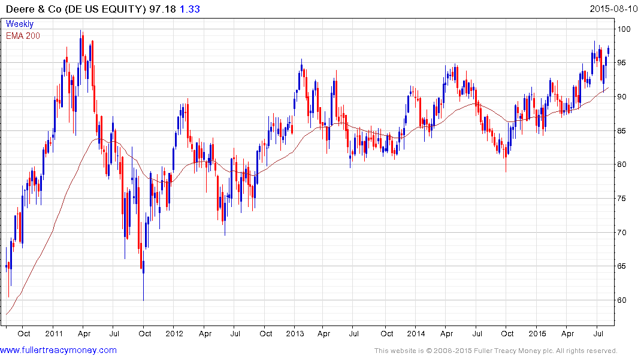
Task: Click the 'EMA 200' legend label
Action: [x=23, y=36]
